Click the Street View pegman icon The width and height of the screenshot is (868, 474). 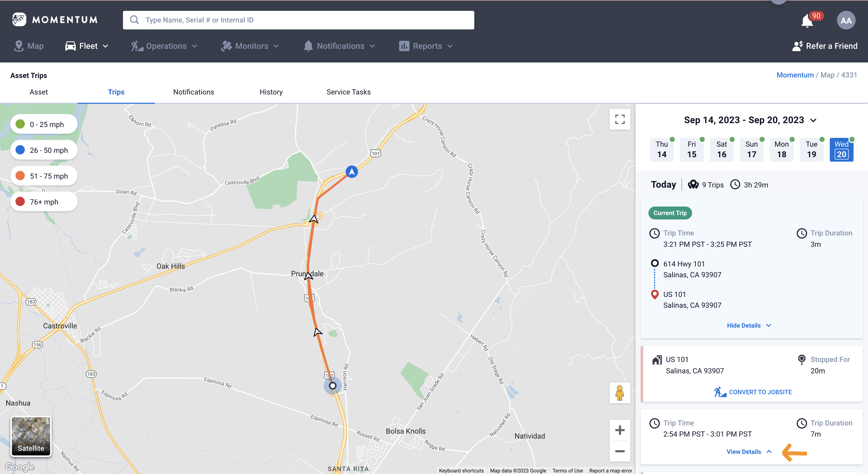[x=620, y=392]
